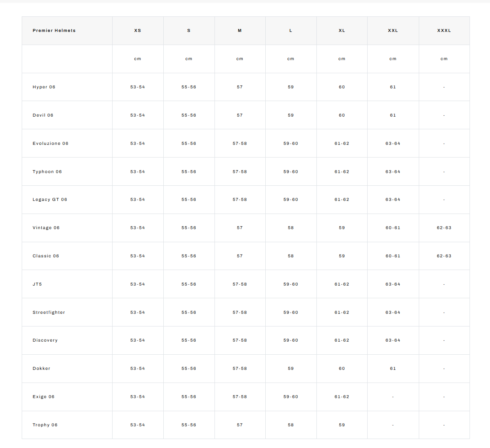The height and width of the screenshot is (448, 490).
Task: Select the Streetfighter row label
Action: pyautogui.click(x=49, y=313)
